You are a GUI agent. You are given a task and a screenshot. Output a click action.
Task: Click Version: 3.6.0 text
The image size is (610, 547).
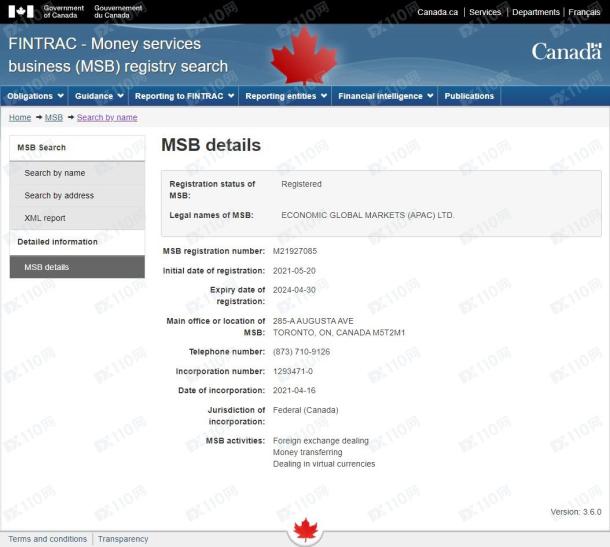click(576, 512)
